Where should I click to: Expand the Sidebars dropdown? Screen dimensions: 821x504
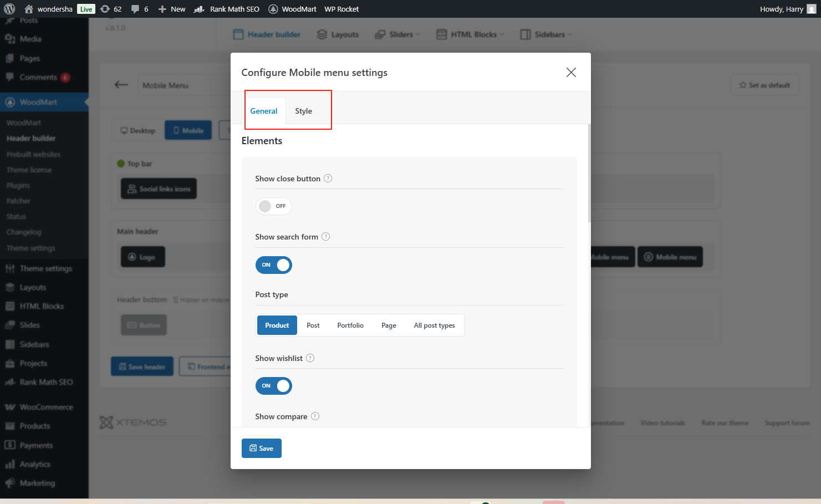[546, 34]
